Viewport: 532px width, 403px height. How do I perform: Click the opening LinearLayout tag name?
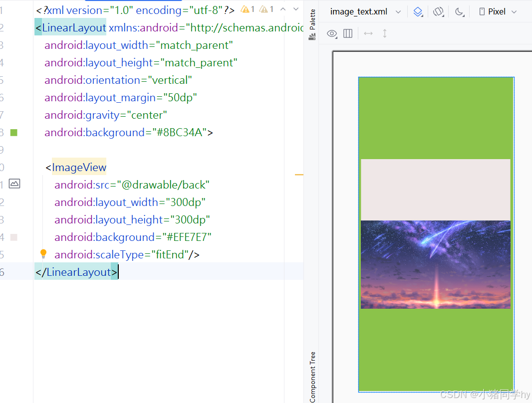click(x=74, y=28)
